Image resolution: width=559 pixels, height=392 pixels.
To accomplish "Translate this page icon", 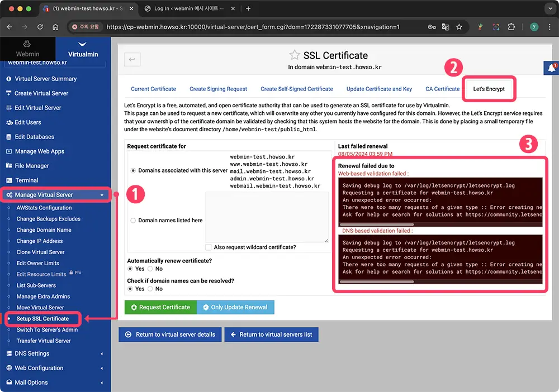I will (x=446, y=27).
